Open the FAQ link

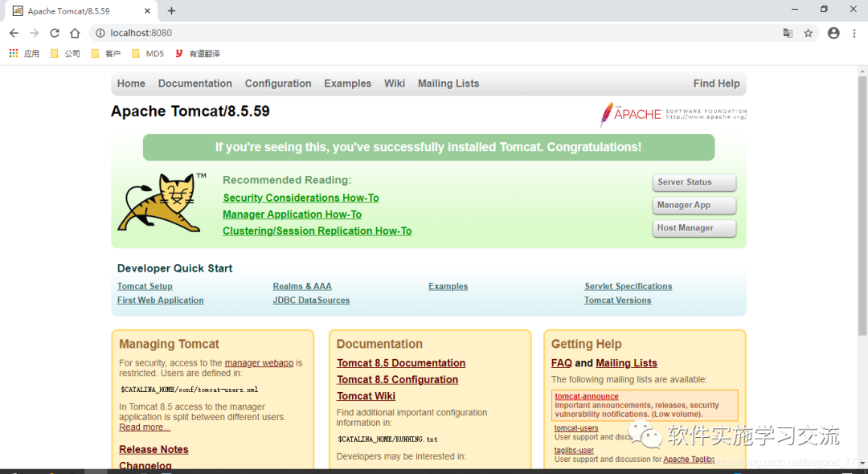(561, 363)
